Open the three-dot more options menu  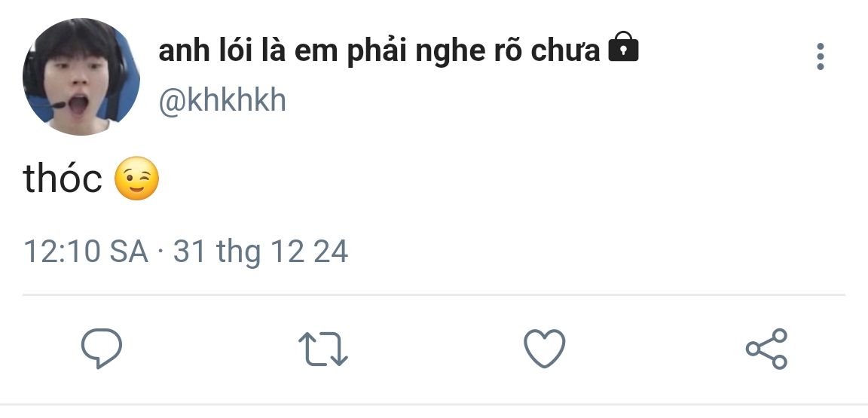pos(820,56)
